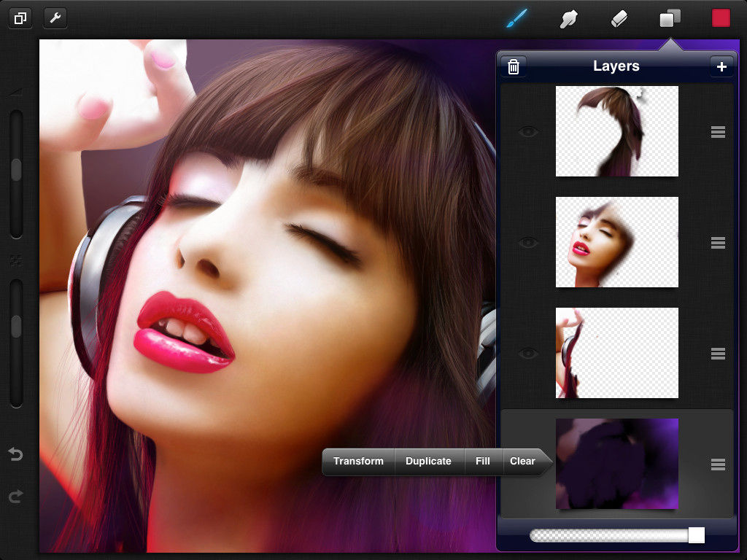Toggle visibility of the face layer
This screenshot has height=560, width=747.
click(x=528, y=243)
